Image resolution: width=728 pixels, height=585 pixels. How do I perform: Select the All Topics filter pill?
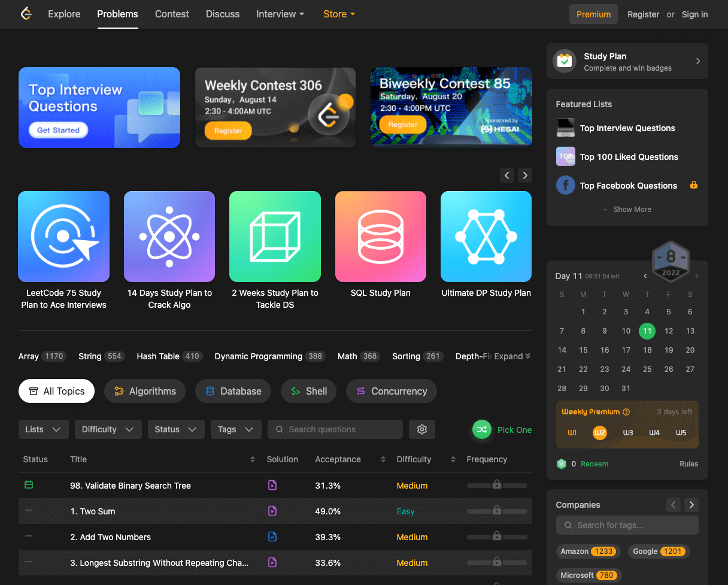point(56,391)
